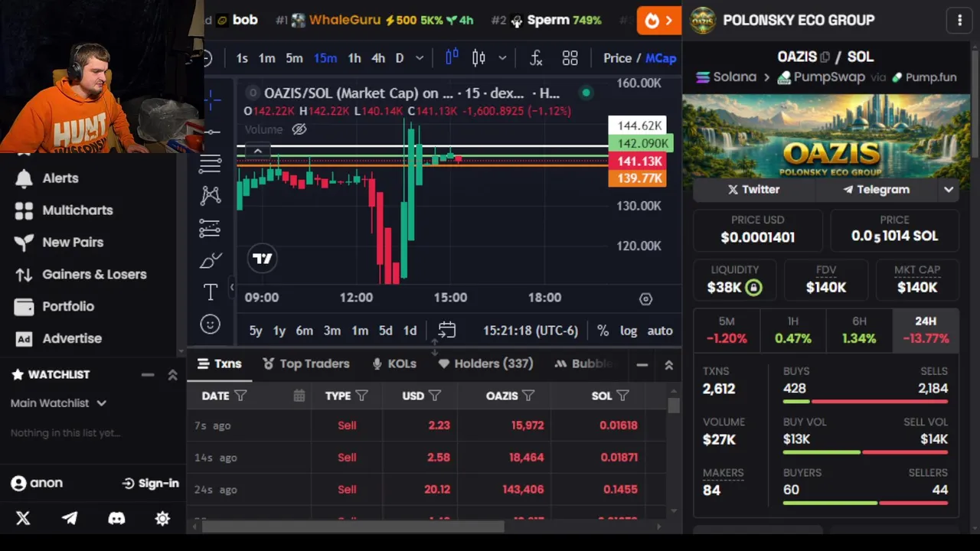980x551 pixels.
Task: Open the three-dot menu next to POLONSKY ECO GROUP
Action: coord(959,21)
